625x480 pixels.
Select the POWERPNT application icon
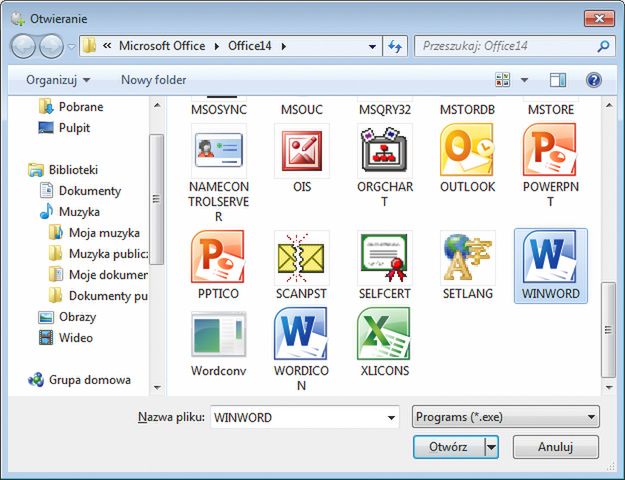tap(550, 150)
